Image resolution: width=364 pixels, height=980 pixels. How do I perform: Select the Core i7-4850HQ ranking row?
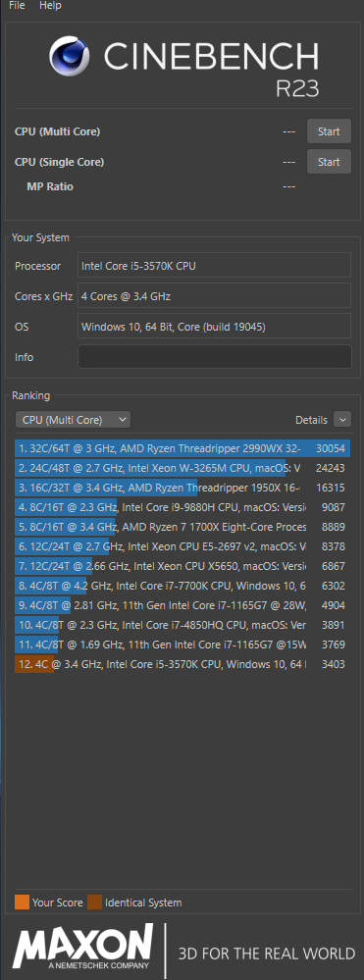[x=182, y=624]
